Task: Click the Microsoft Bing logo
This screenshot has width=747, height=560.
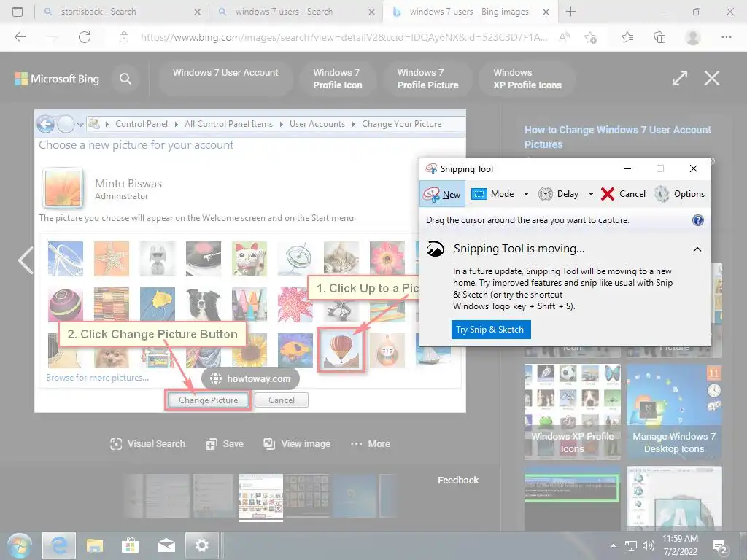Action: point(57,79)
